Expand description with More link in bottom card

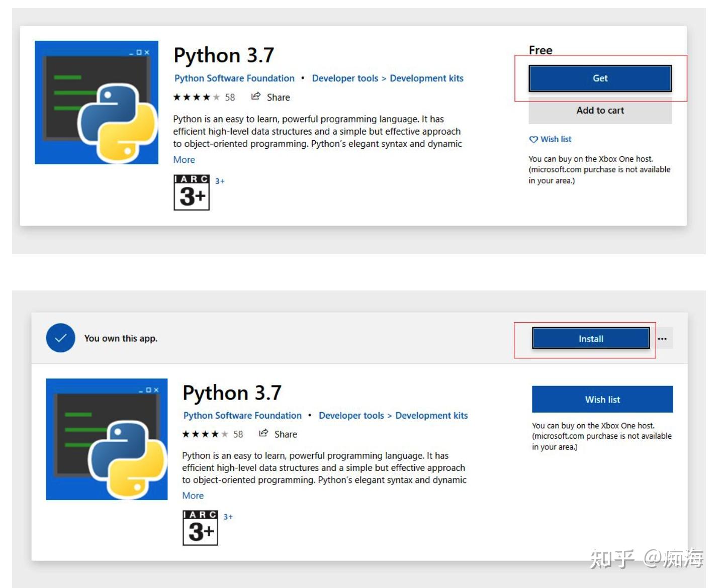[x=193, y=496]
